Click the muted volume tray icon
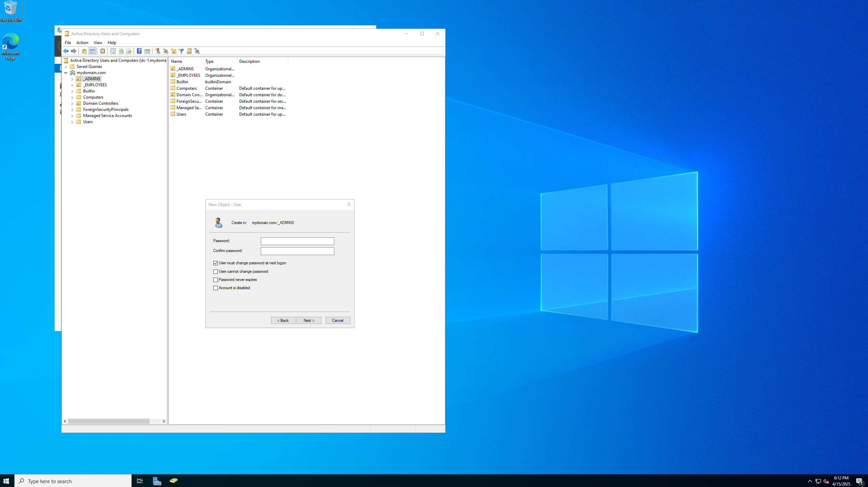The image size is (868, 487). (x=826, y=481)
